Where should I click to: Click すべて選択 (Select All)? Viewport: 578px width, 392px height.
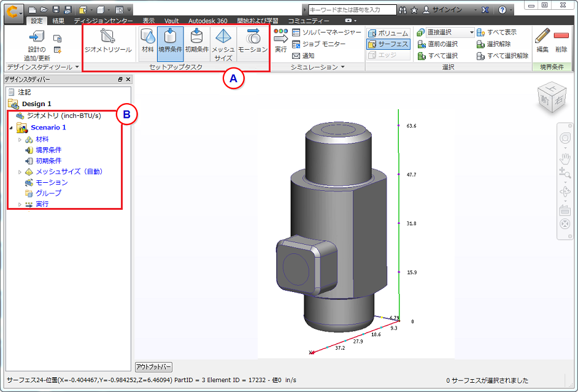[437, 56]
